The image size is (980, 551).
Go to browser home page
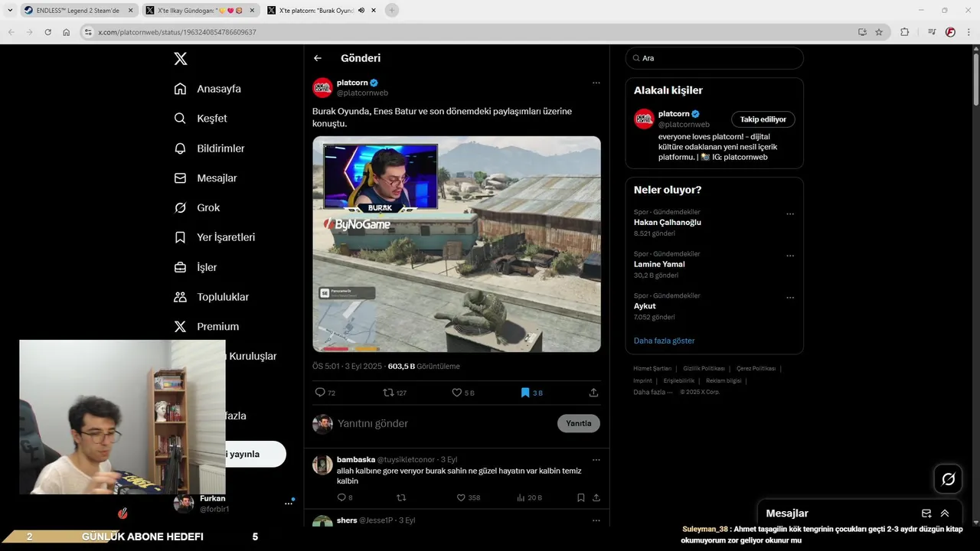pos(67,32)
